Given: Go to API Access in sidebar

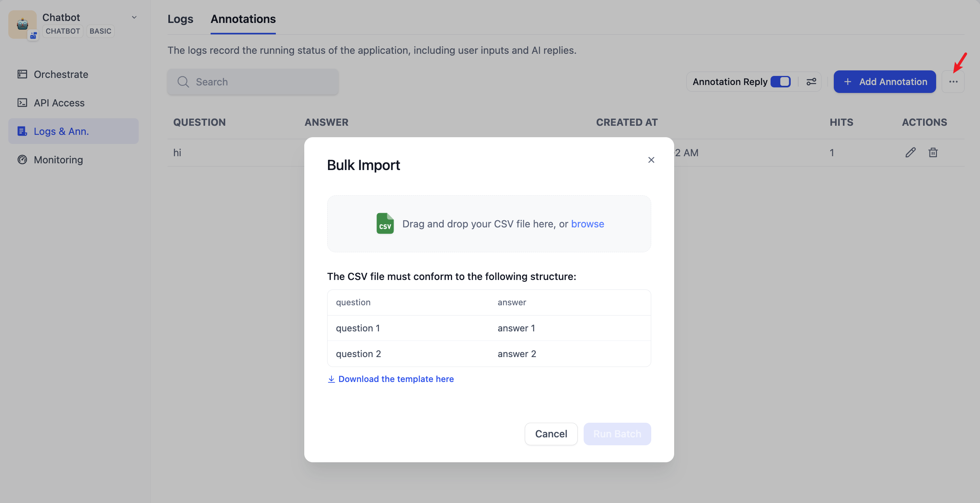Looking at the screenshot, I should (59, 103).
